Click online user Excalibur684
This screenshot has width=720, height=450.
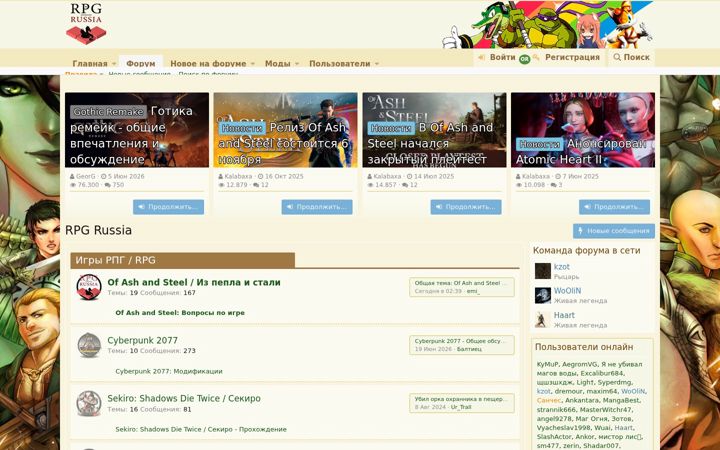click(602, 373)
